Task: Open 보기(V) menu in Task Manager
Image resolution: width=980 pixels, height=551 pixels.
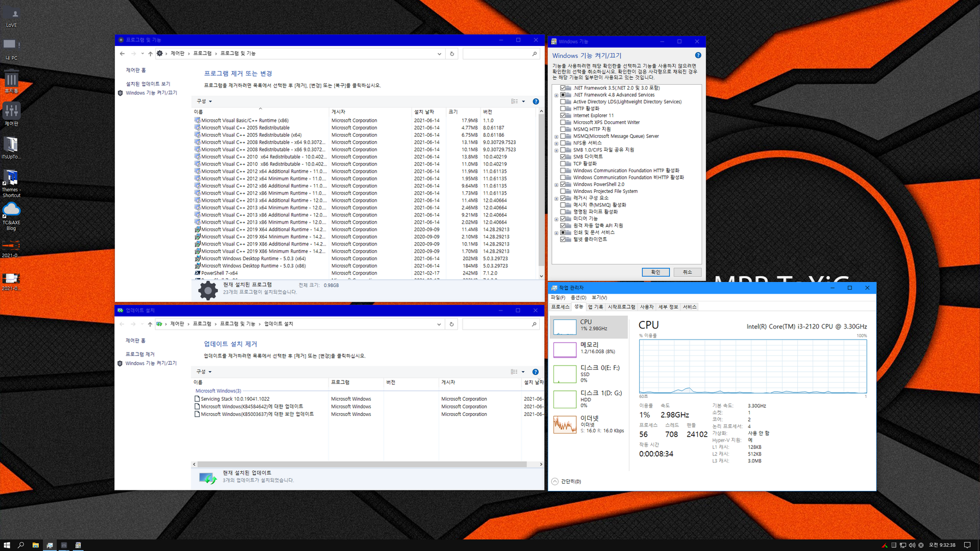Action: point(599,297)
